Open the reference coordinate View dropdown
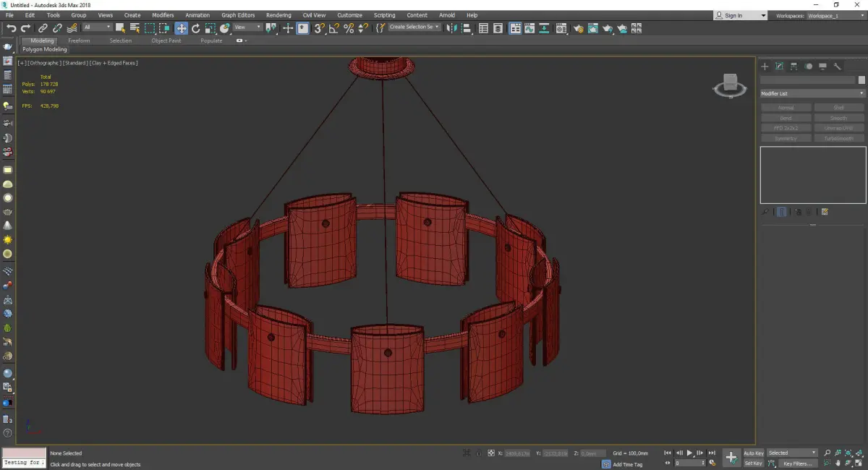 click(247, 27)
